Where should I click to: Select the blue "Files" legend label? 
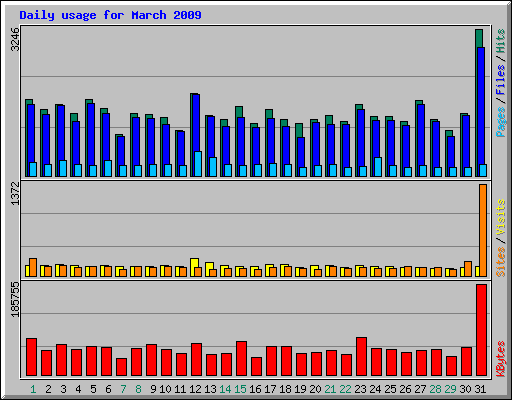coord(501,80)
